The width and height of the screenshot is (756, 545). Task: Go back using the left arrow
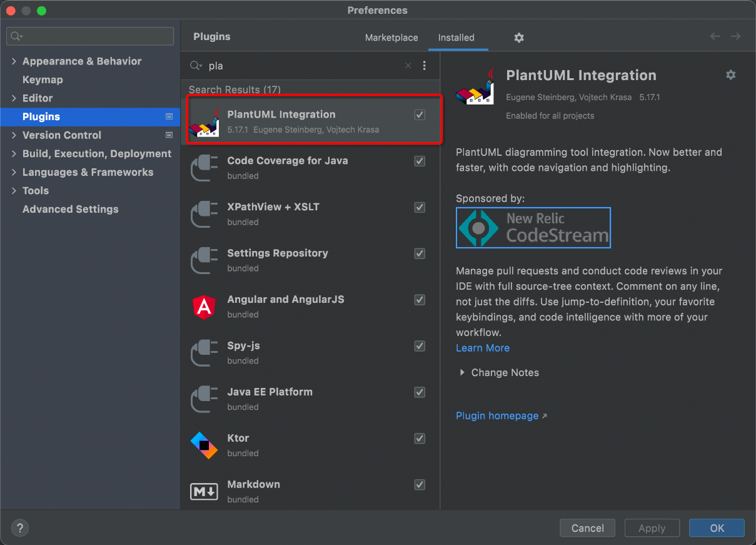click(715, 36)
